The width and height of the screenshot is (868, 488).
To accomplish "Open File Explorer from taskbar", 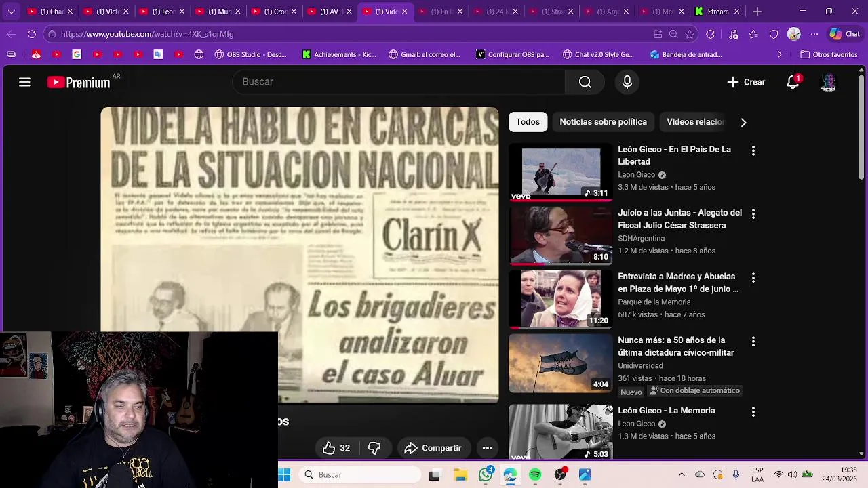I will (460, 475).
